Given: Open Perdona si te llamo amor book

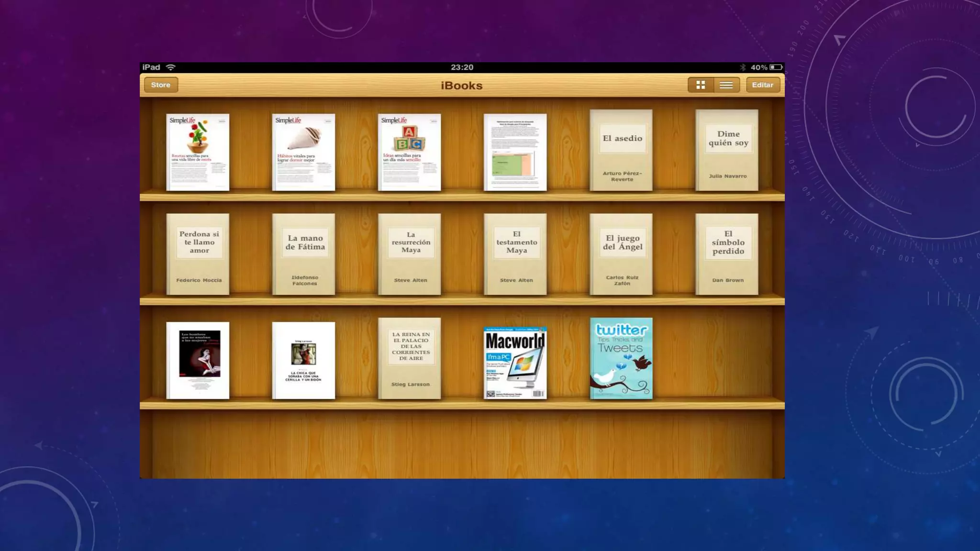Looking at the screenshot, I should tap(198, 254).
